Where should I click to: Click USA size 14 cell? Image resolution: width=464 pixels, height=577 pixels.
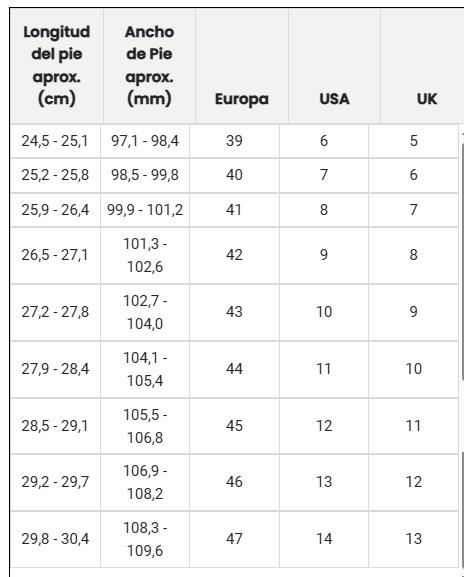[x=324, y=539]
